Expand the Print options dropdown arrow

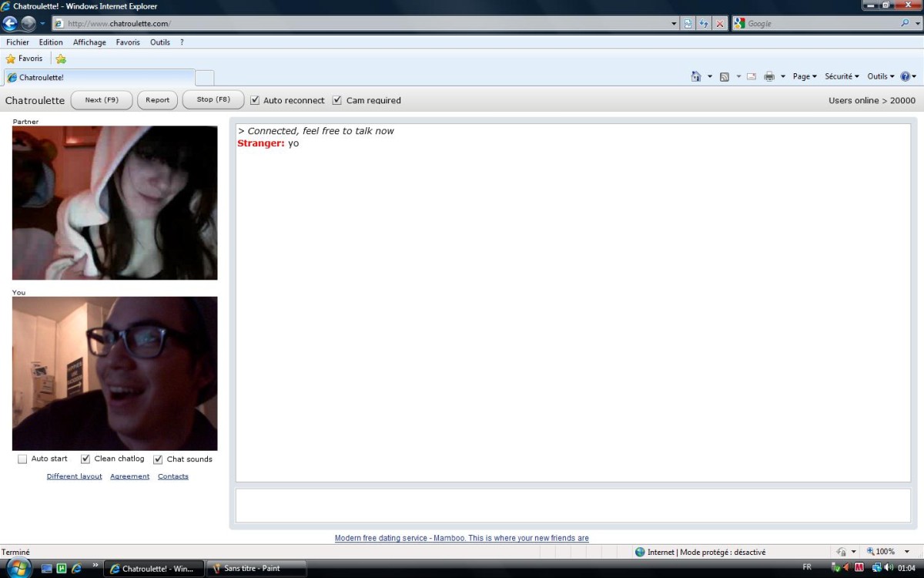[783, 76]
